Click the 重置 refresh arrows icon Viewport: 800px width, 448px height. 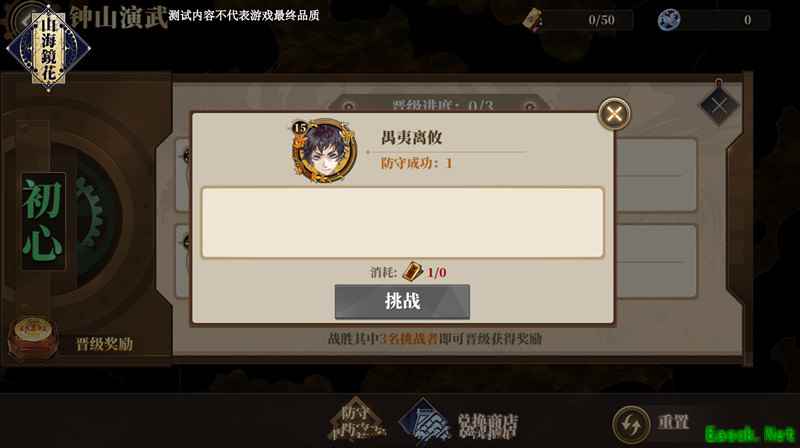[631, 424]
